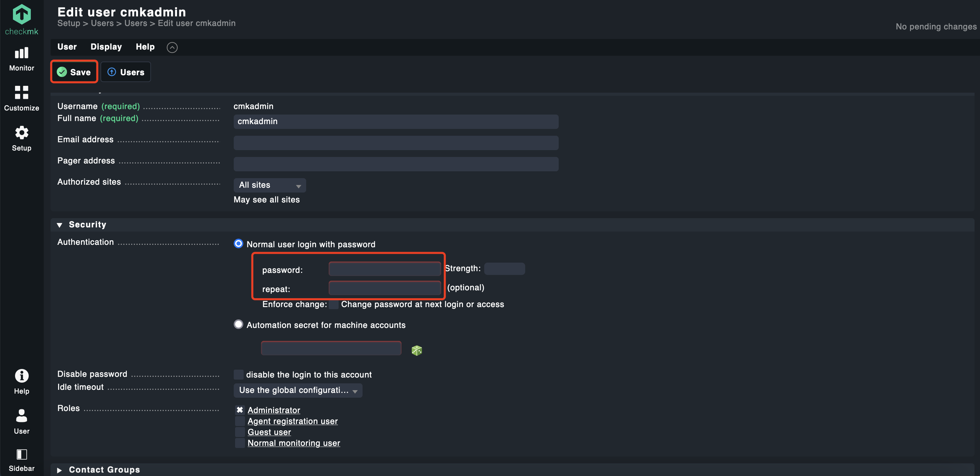Open the Administrator role link

click(x=274, y=410)
